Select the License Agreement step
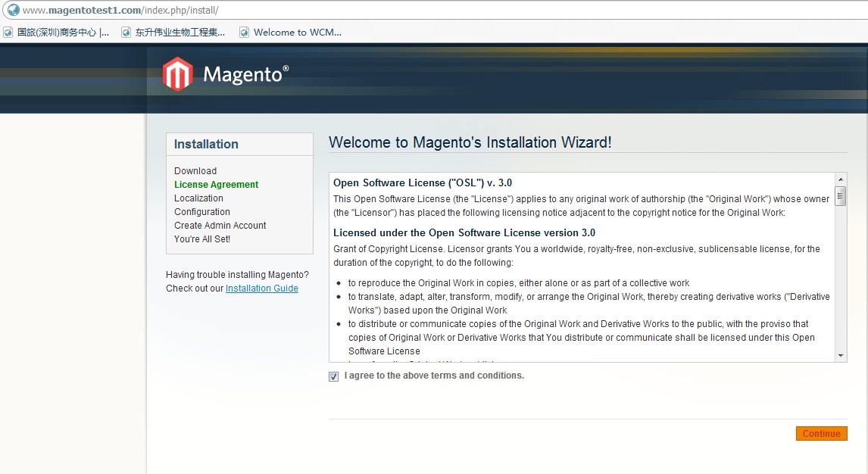The height and width of the screenshot is (474, 868). [216, 185]
